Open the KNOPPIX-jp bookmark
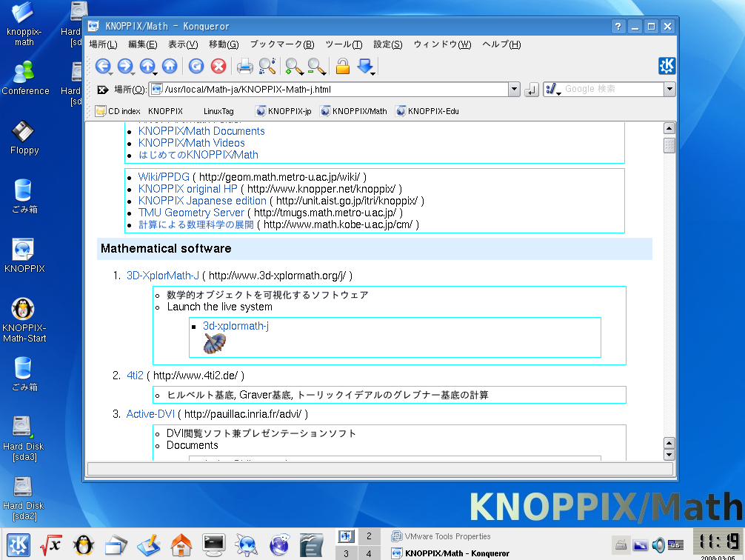 pyautogui.click(x=284, y=111)
